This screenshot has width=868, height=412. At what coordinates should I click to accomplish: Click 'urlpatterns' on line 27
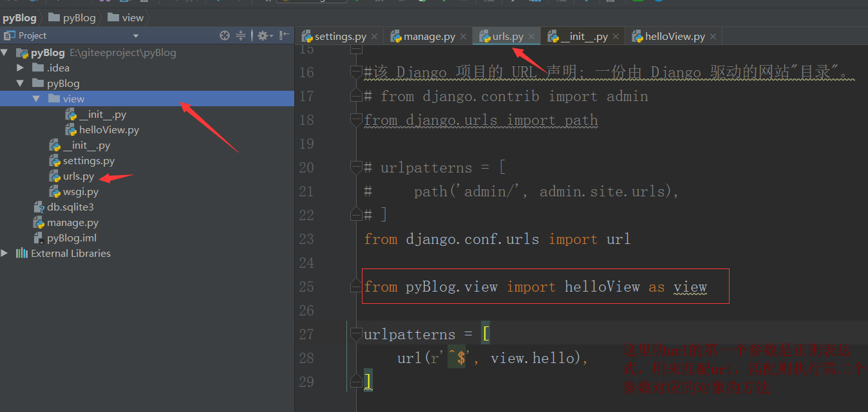coord(410,334)
